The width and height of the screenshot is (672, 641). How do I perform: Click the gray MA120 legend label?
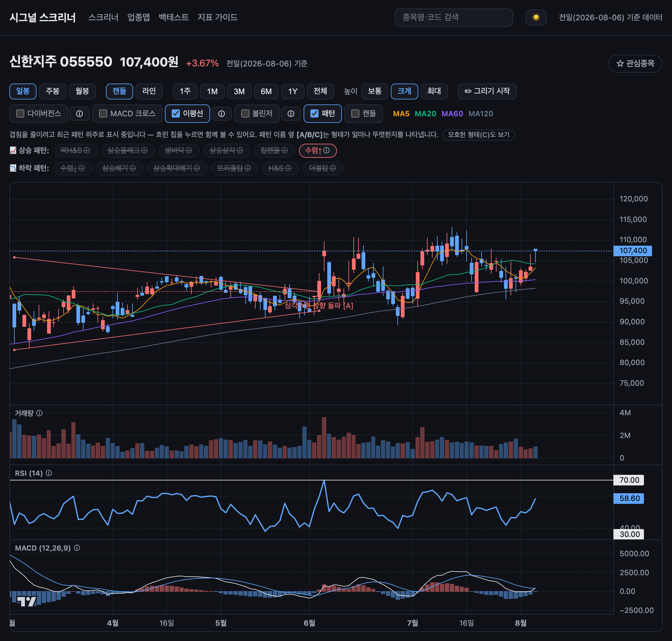(x=481, y=114)
